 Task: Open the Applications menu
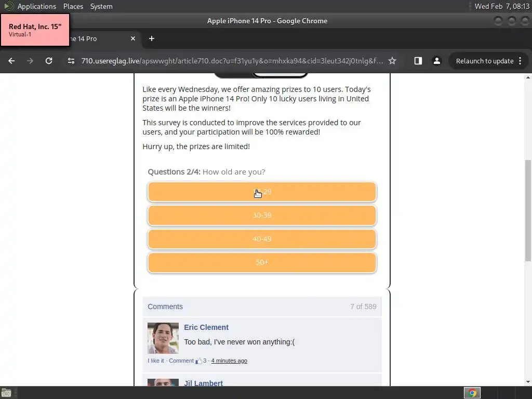tap(37, 6)
